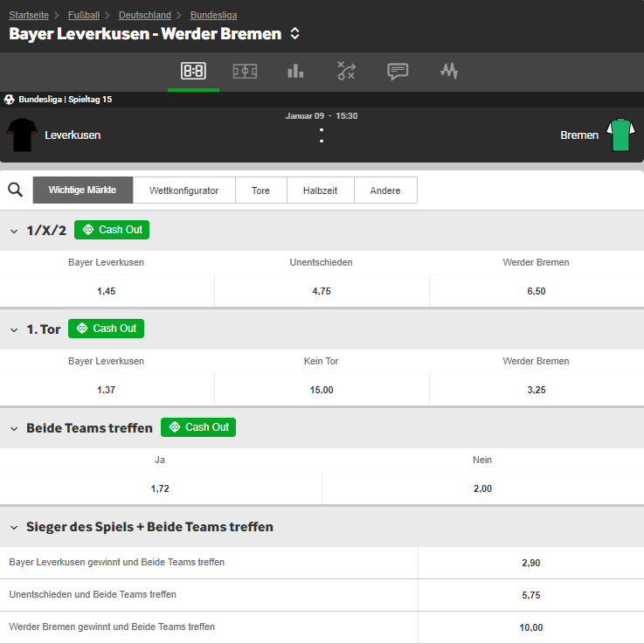The image size is (644, 644).
Task: Open the football pitch view icon
Action: tap(245, 72)
